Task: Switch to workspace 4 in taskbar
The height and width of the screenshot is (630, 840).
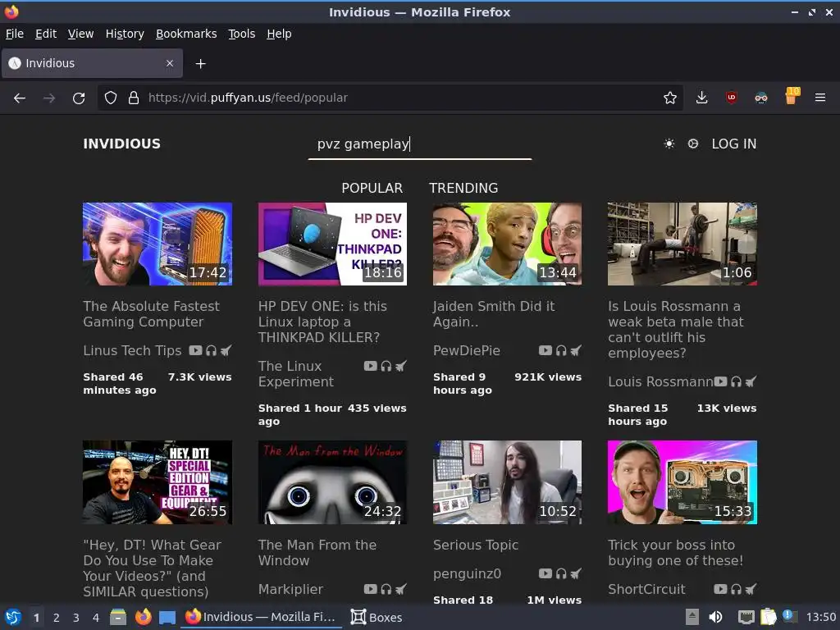Action: 96,618
